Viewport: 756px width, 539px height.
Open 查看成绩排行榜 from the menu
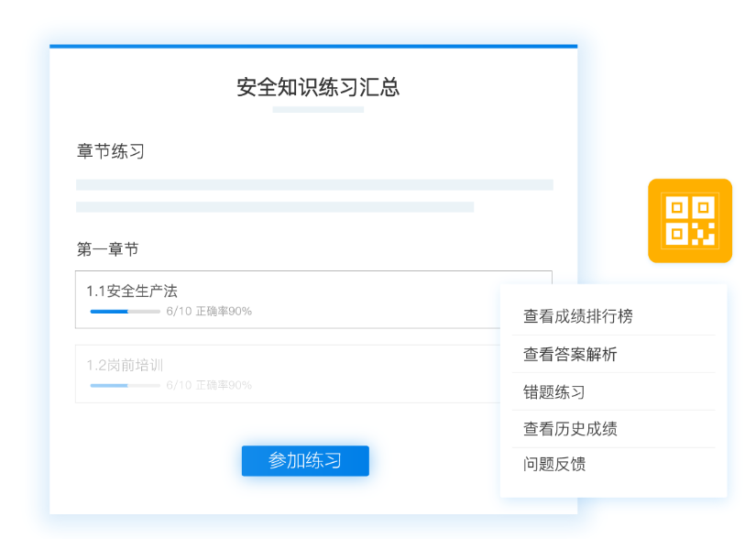coord(577,316)
